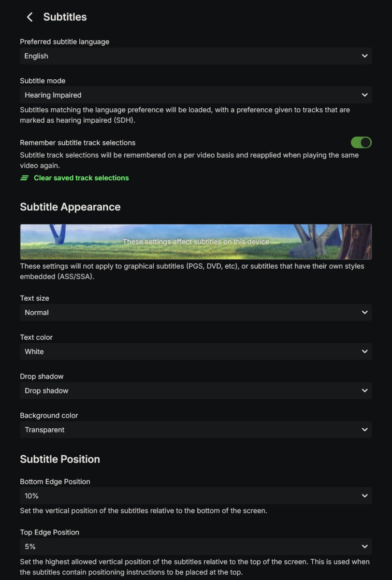Click the subtitle appearance preview image
The width and height of the screenshot is (392, 580).
pyautogui.click(x=195, y=240)
